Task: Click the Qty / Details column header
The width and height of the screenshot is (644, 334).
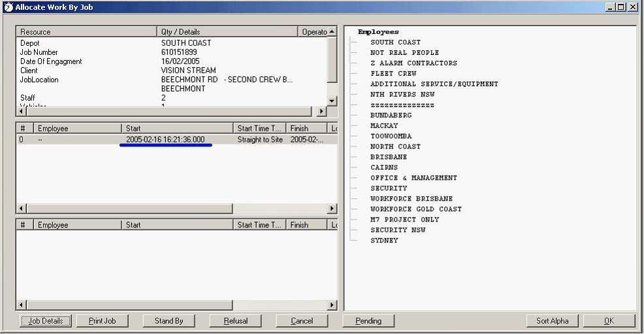Action: pos(227,31)
